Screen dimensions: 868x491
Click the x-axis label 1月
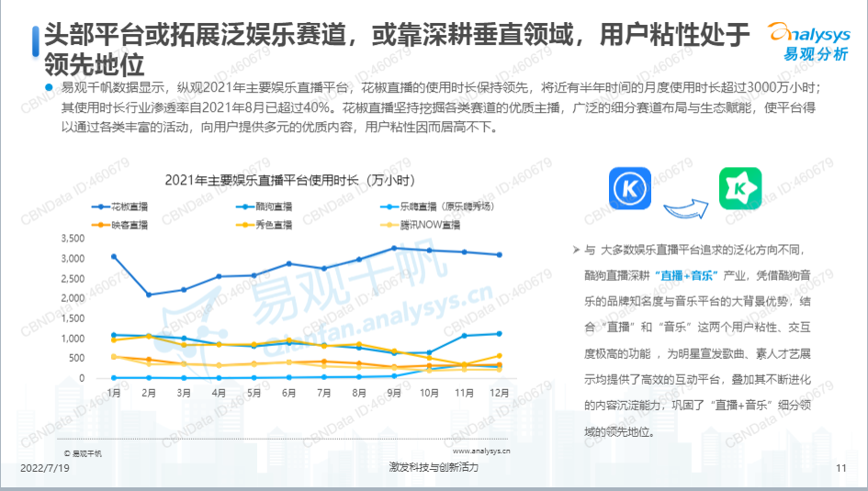(114, 393)
